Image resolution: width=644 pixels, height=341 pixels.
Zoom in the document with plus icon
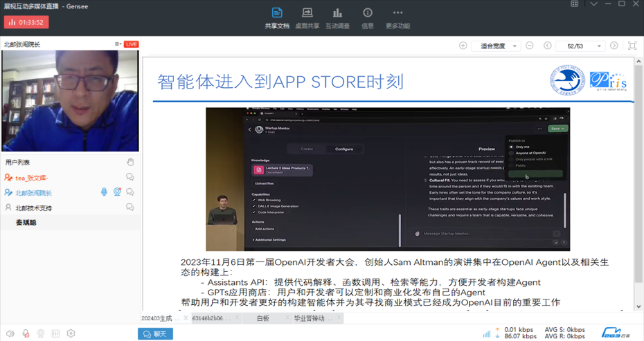click(x=463, y=46)
